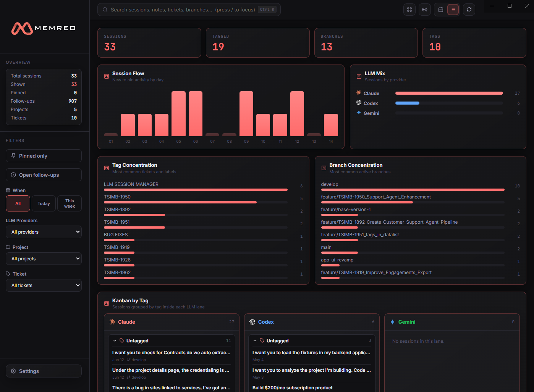This screenshot has width=534, height=392.
Task: Click the session flow bar for day 05
Action: tap(178, 114)
